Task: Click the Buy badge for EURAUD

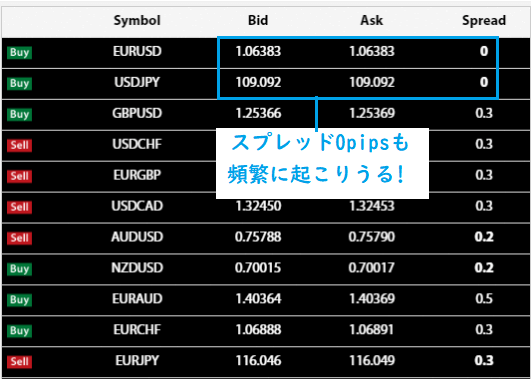Action: [x=19, y=300]
